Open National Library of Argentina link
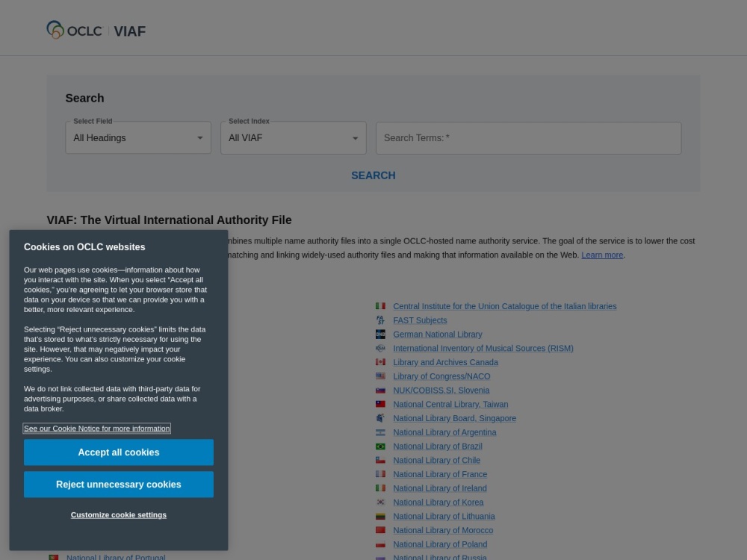The height and width of the screenshot is (560, 747). click(444, 432)
